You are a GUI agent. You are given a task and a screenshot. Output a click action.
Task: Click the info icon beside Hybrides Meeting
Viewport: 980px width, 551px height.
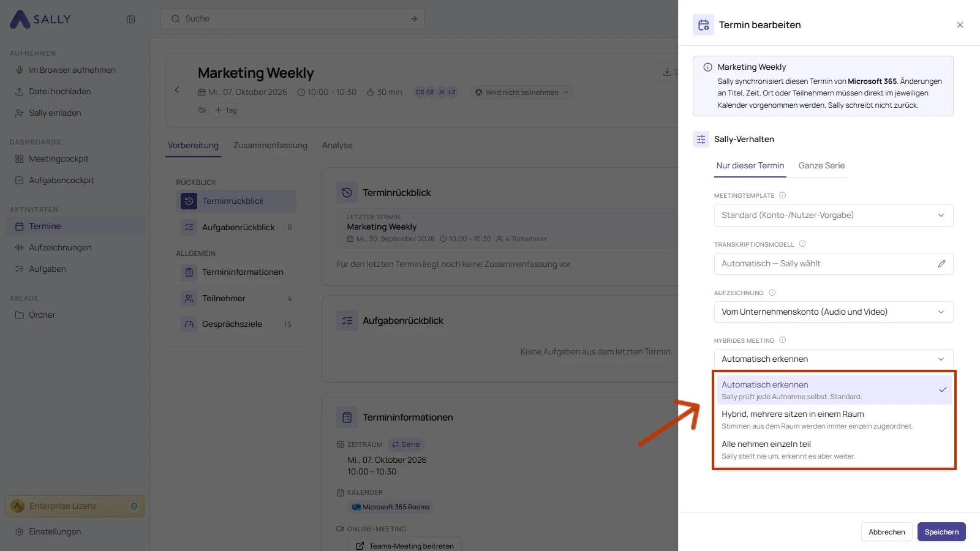tap(783, 340)
